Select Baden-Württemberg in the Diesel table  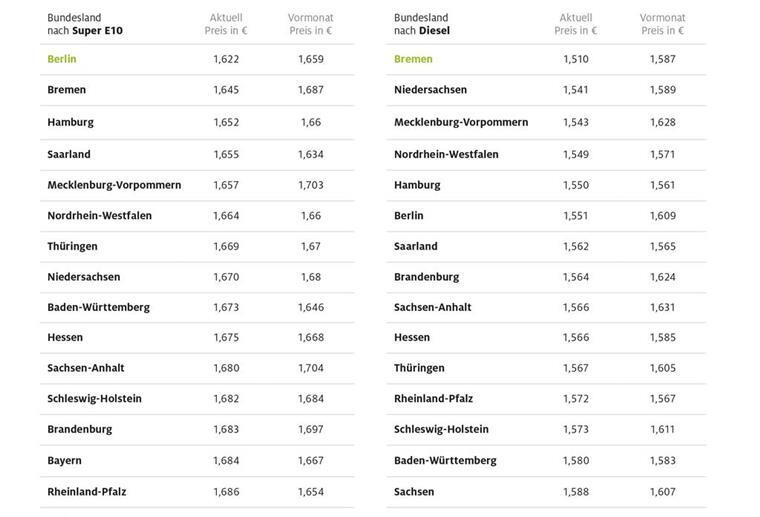(x=445, y=460)
